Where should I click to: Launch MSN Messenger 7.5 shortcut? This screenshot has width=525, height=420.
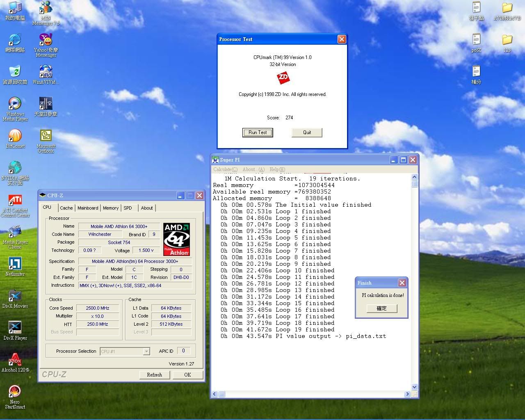pyautogui.click(x=46, y=13)
